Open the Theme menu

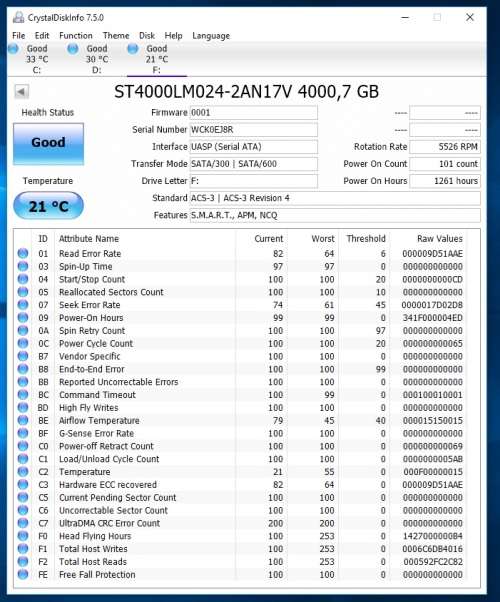click(x=116, y=36)
